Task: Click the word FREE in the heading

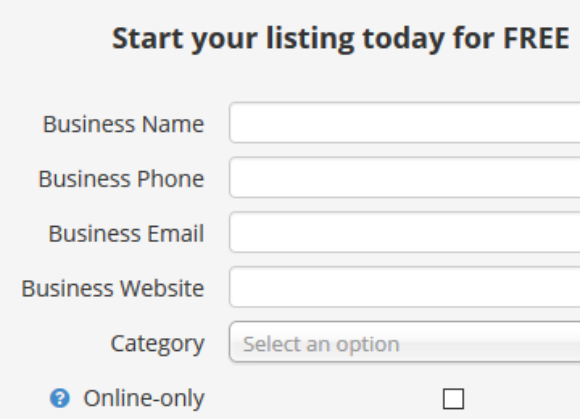Action: click(536, 38)
